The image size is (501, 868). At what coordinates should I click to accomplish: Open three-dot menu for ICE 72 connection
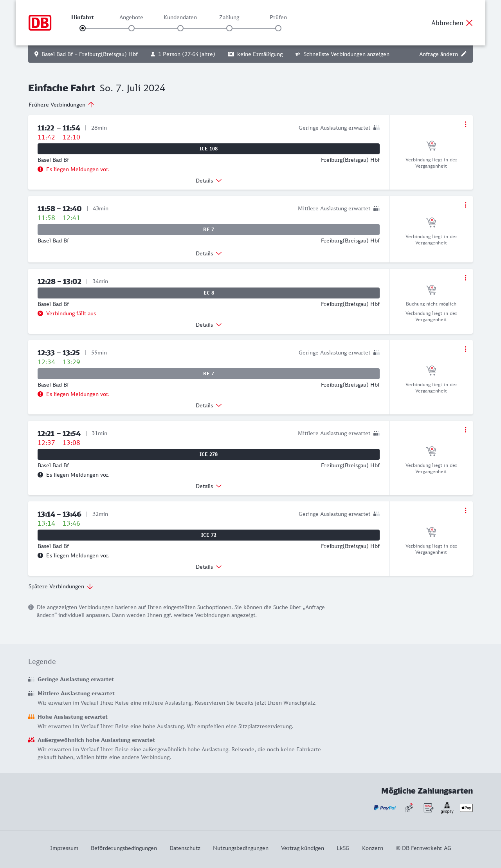[x=465, y=510]
